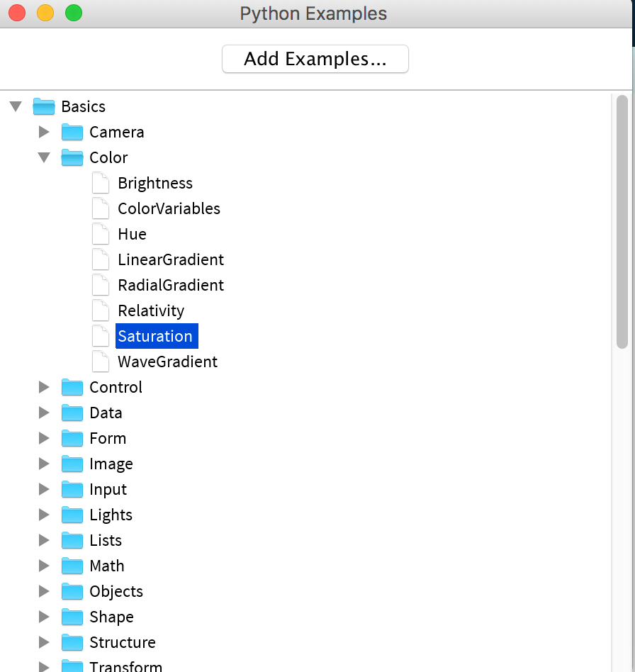Expand the Image folder arrow
The image size is (635, 672).
click(44, 464)
